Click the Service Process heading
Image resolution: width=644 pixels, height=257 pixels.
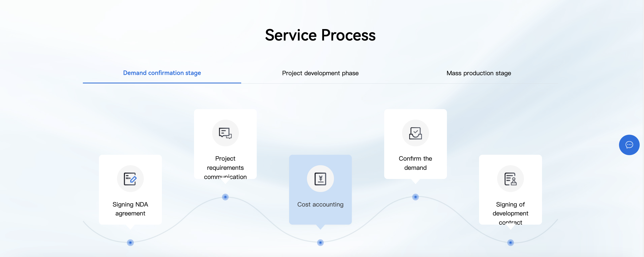[320, 35]
